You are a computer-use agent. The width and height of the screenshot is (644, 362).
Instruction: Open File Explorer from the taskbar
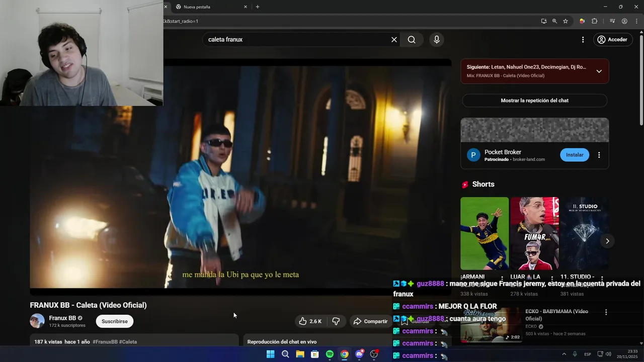click(300, 354)
